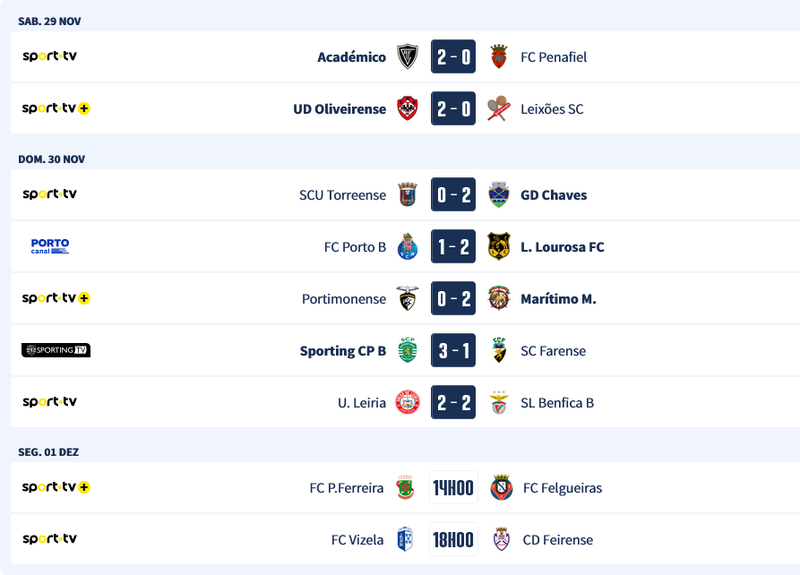Viewport: 800px width, 575px height.
Task: Click the Porto Canal broadcaster logo
Action: coord(50,246)
